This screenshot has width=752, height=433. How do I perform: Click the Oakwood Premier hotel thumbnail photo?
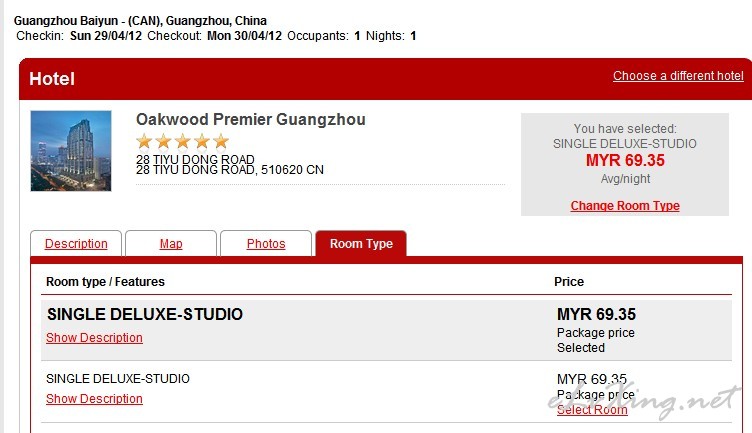pyautogui.click(x=71, y=150)
